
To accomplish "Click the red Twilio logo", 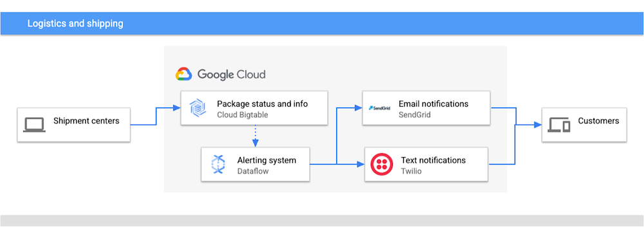I will tap(382, 164).
